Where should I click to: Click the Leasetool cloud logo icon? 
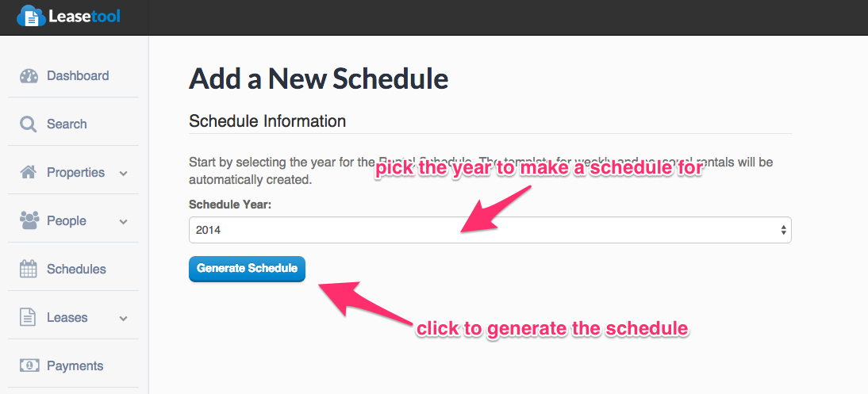[x=31, y=17]
